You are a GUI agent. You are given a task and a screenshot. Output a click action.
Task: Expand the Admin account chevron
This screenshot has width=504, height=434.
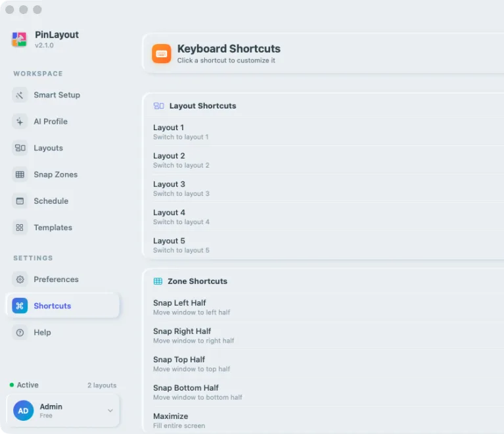click(x=110, y=410)
